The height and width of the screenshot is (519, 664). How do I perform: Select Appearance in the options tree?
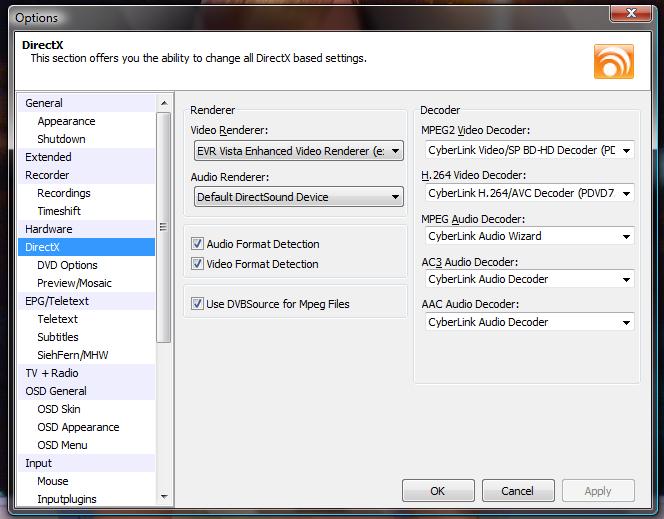86,121
